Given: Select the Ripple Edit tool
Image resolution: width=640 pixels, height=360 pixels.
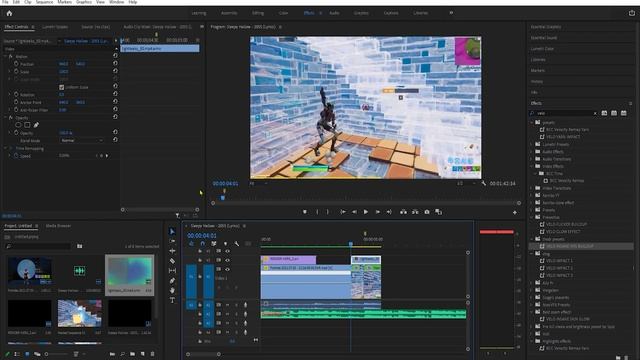Looking at the screenshot, I should tap(172, 251).
